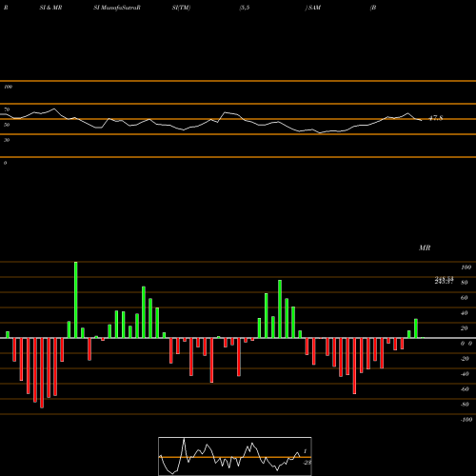Image resolution: width=476 pixels, height=476 pixels.
Task: Click the 'SI & MR' header label
Action: (x=50, y=8)
